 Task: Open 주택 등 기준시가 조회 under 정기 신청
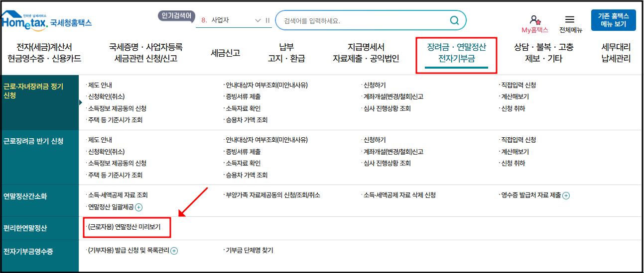point(115,120)
